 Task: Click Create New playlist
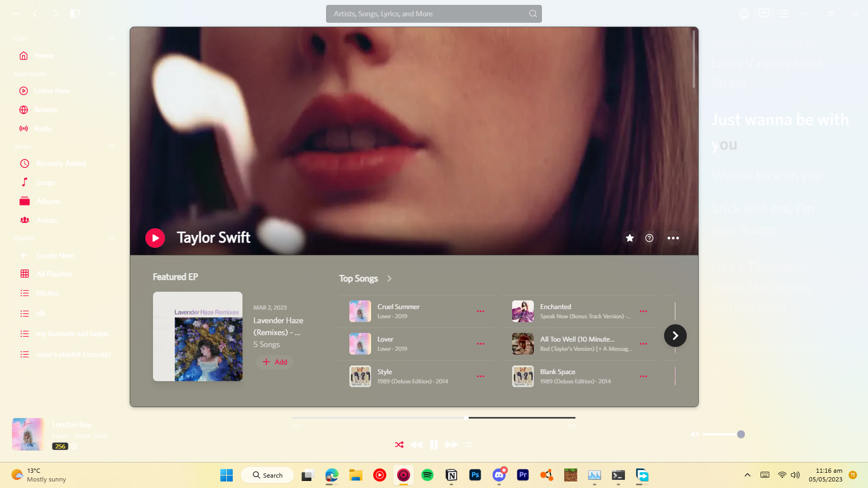56,255
